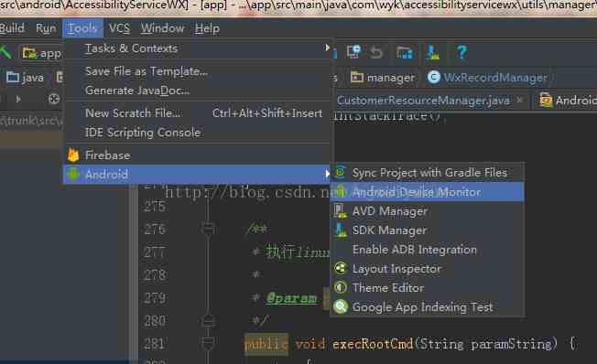This screenshot has height=364, width=597.
Task: Switch to CustomerResourceManager.java tab
Action: [x=423, y=101]
